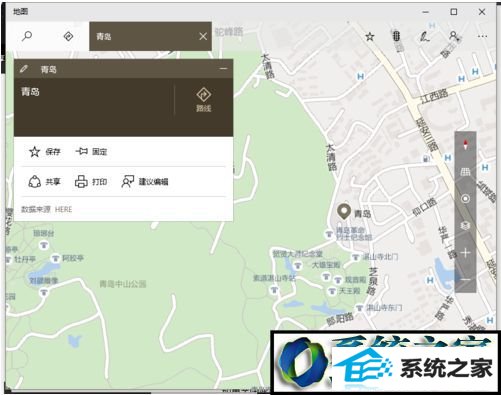This screenshot has width=501, height=395.
Task: Minimize the 青岛 info card
Action: point(223,69)
